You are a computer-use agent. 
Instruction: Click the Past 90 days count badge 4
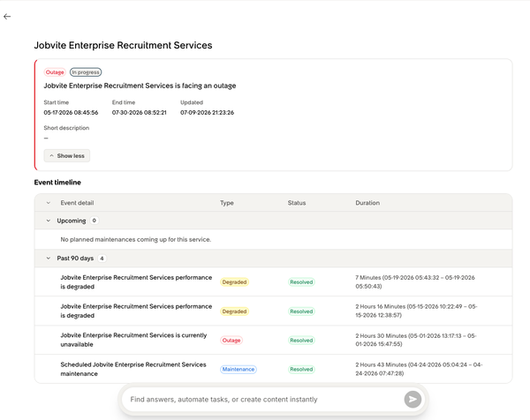coord(102,259)
